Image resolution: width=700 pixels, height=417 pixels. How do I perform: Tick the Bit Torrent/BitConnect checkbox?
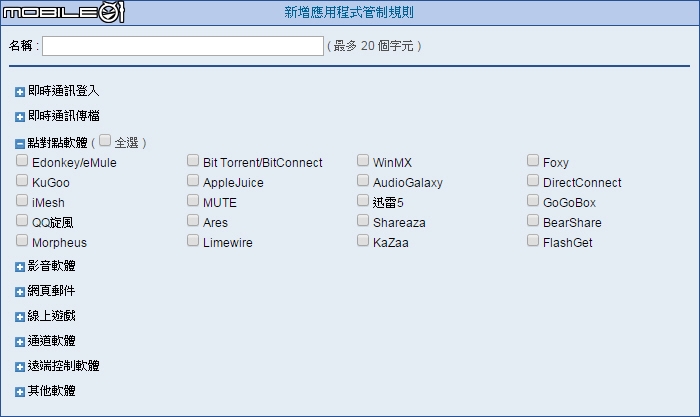coord(193,160)
